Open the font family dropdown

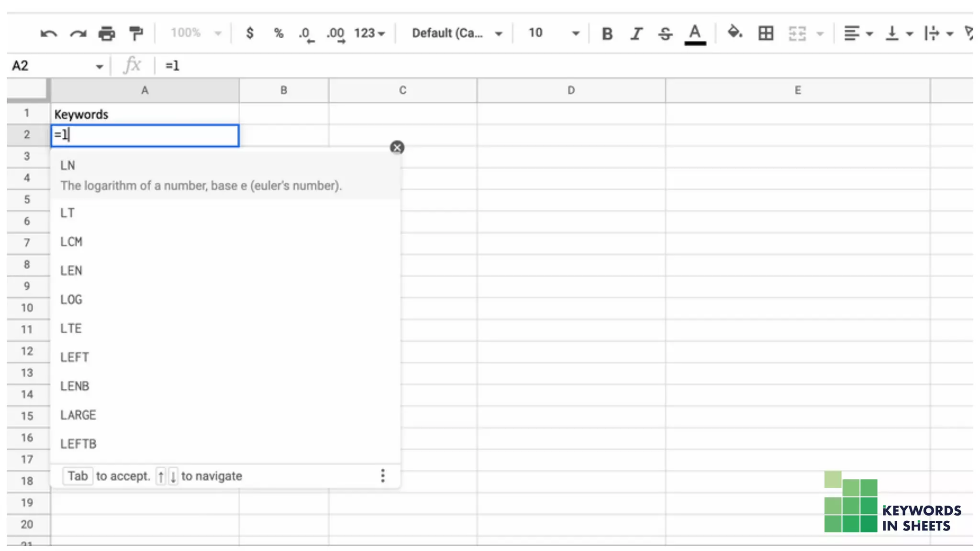(456, 33)
